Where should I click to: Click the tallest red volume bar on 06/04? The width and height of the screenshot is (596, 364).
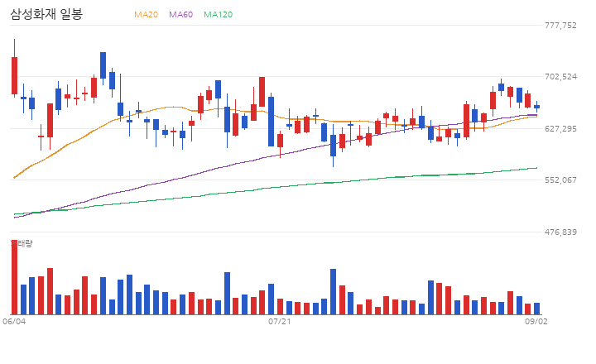click(x=14, y=277)
